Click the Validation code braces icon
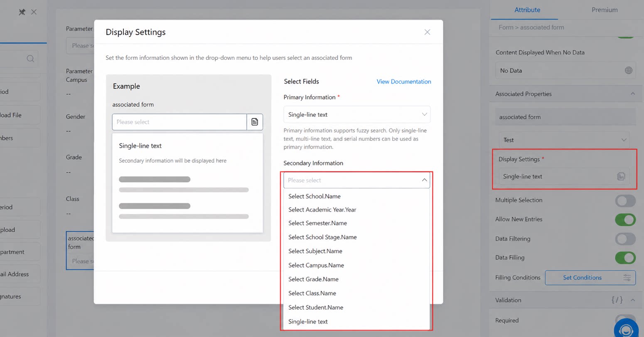This screenshot has width=644, height=337. (617, 300)
